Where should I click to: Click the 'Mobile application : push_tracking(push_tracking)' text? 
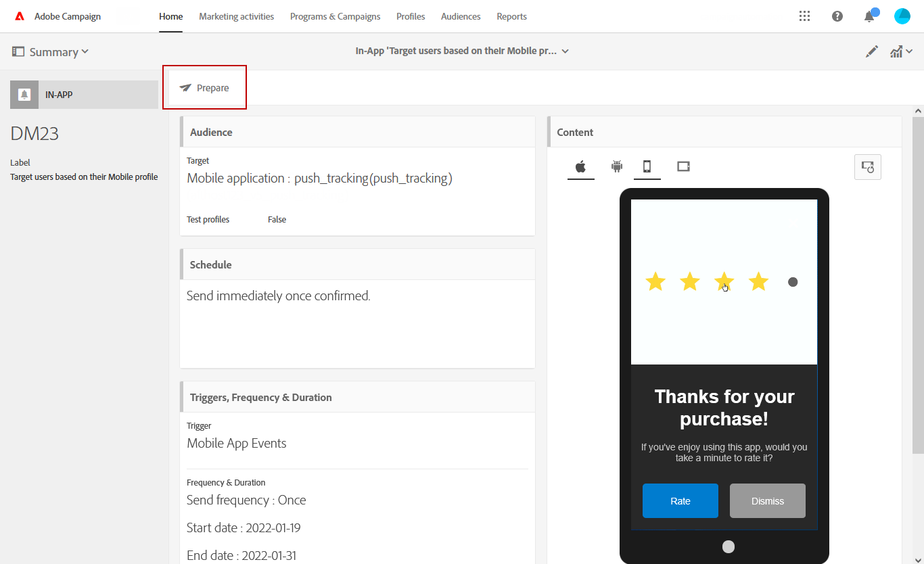(x=319, y=178)
